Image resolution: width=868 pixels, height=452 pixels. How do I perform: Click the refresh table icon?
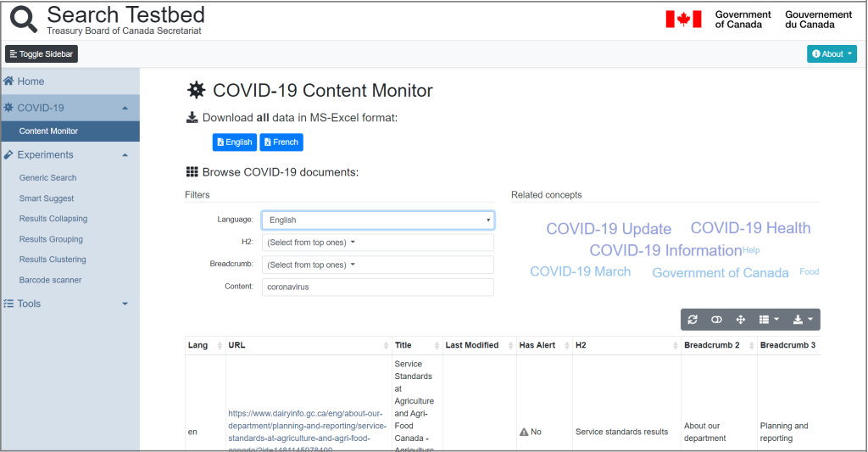coord(692,320)
